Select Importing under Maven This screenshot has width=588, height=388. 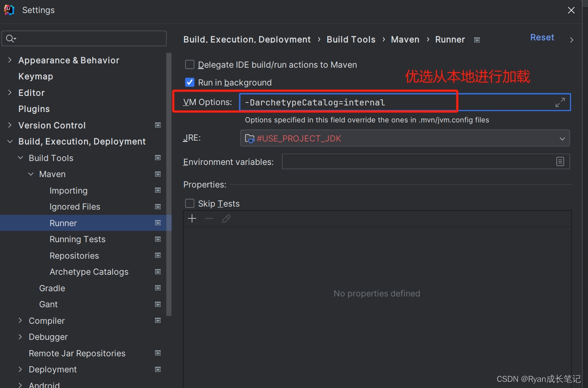pos(69,191)
